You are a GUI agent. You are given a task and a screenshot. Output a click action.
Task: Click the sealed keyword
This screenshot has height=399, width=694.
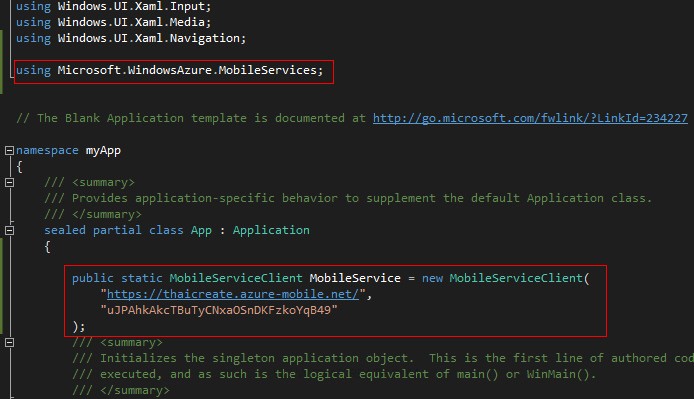click(65, 230)
